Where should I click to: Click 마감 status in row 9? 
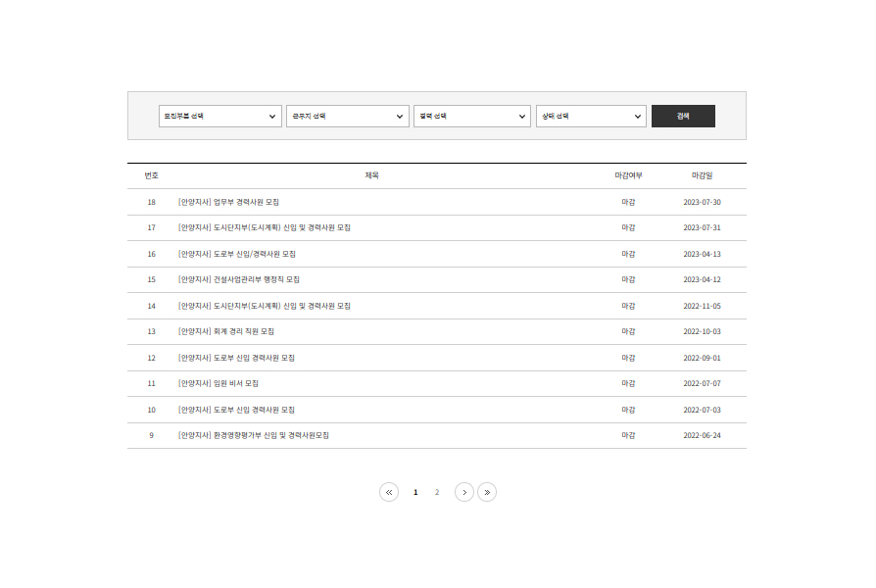click(x=628, y=435)
